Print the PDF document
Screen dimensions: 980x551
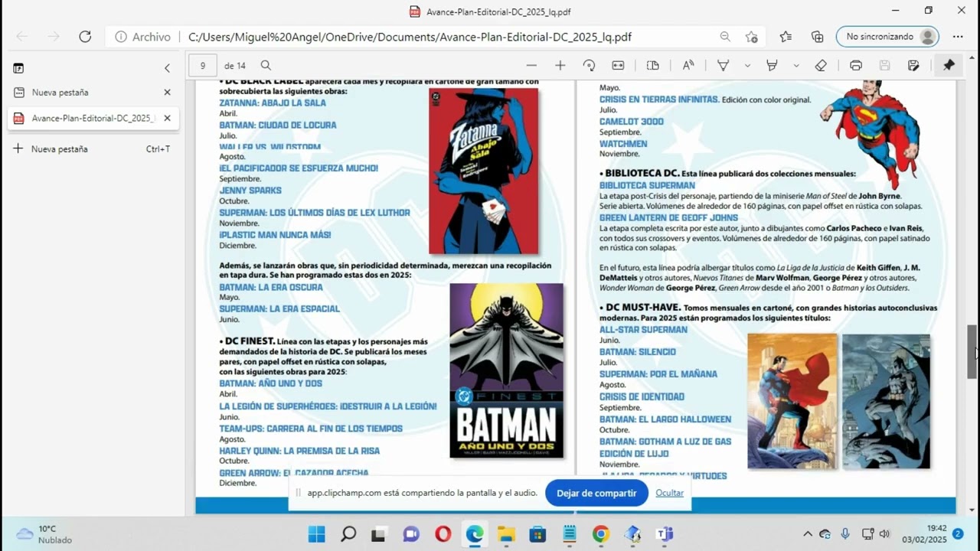click(x=856, y=66)
